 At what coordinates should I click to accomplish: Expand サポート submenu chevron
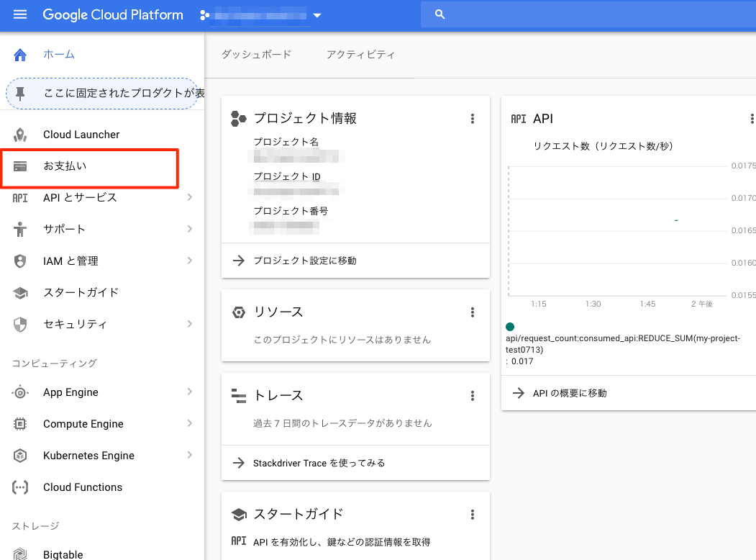[189, 229]
